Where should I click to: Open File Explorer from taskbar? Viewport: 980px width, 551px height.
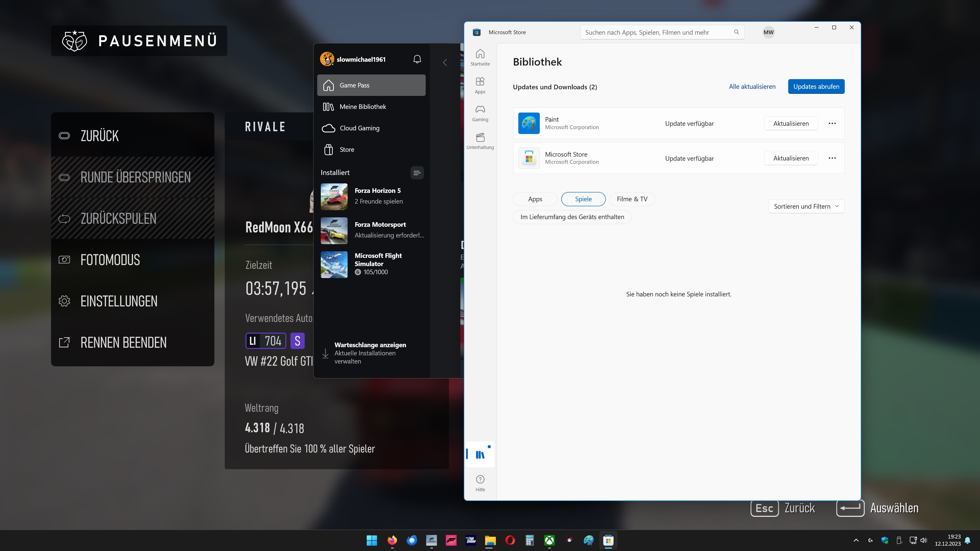coord(490,540)
